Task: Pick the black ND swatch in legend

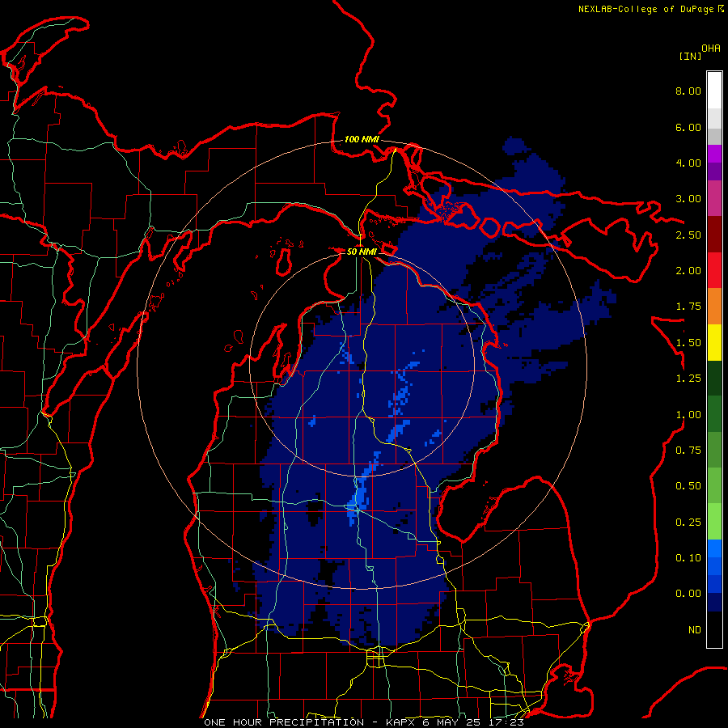Action: point(714,629)
